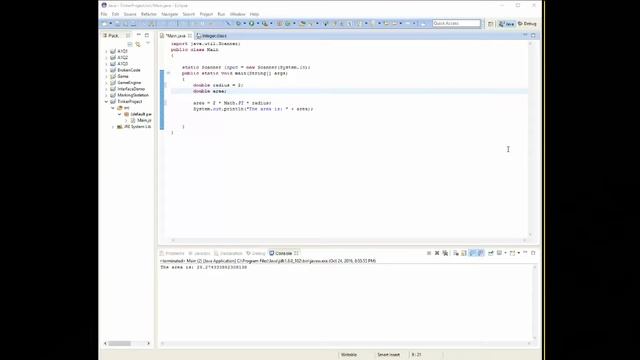Close the Main.java editor tab
640x360 pixels.
click(x=190, y=36)
